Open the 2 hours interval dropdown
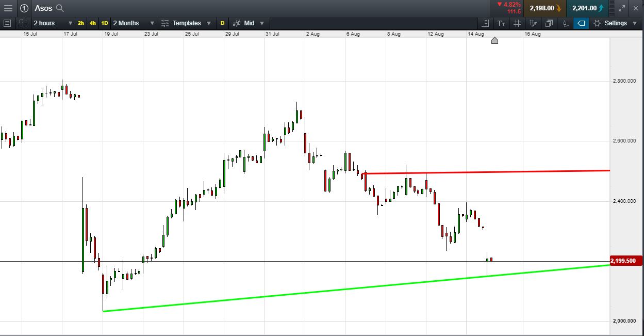This screenshot has width=644, height=336. 53,23
